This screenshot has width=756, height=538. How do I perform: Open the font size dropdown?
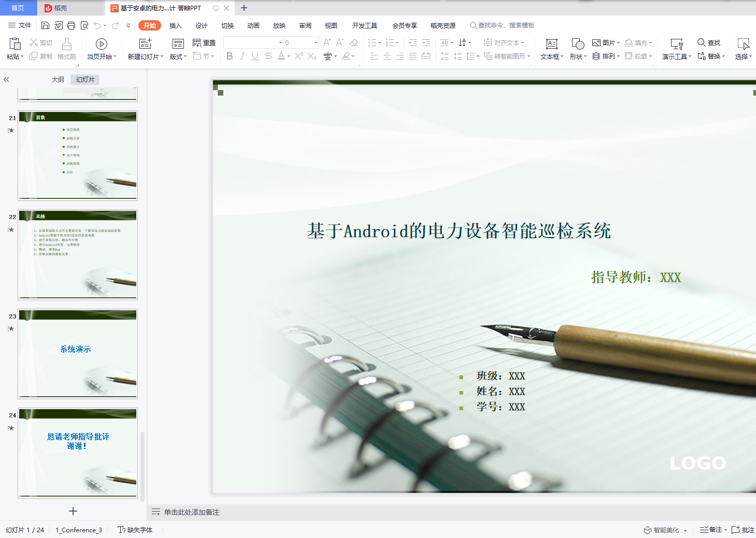click(x=316, y=42)
